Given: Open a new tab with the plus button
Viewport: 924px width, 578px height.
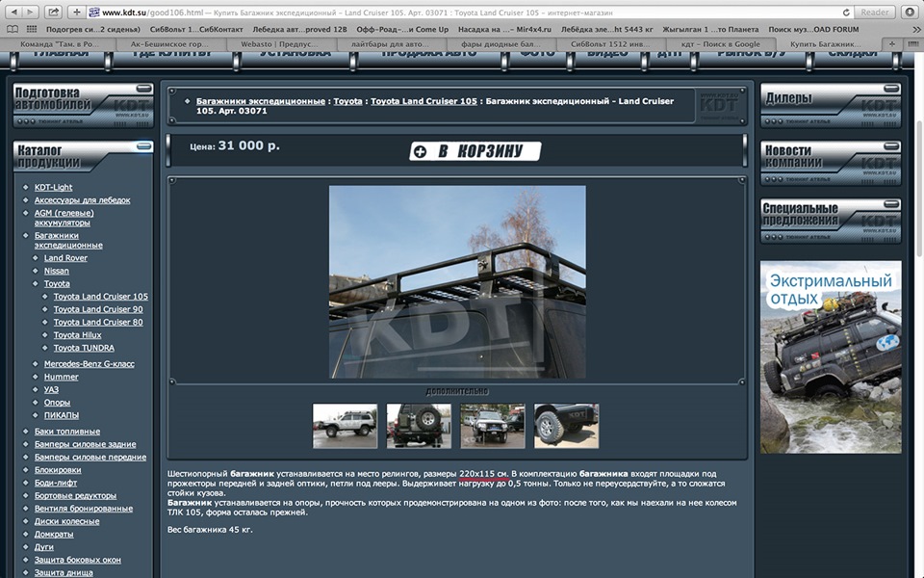Looking at the screenshot, I should coord(891,43).
